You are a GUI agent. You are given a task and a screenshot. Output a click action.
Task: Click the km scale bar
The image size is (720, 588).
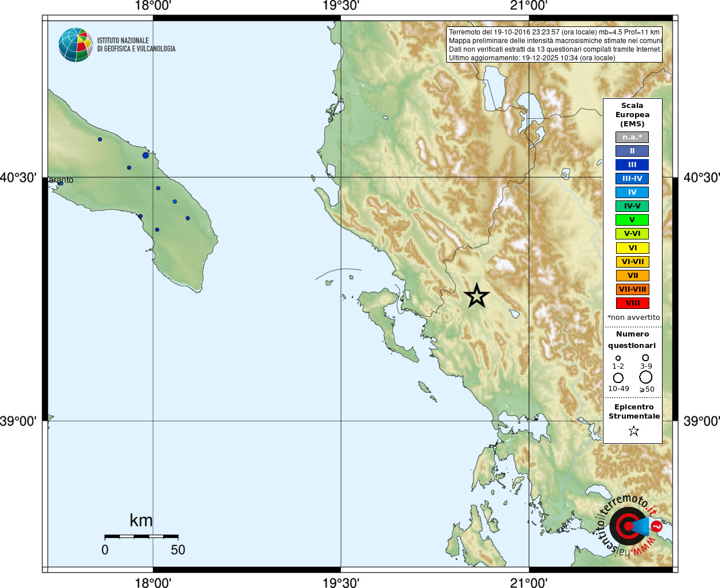pyautogui.click(x=141, y=536)
